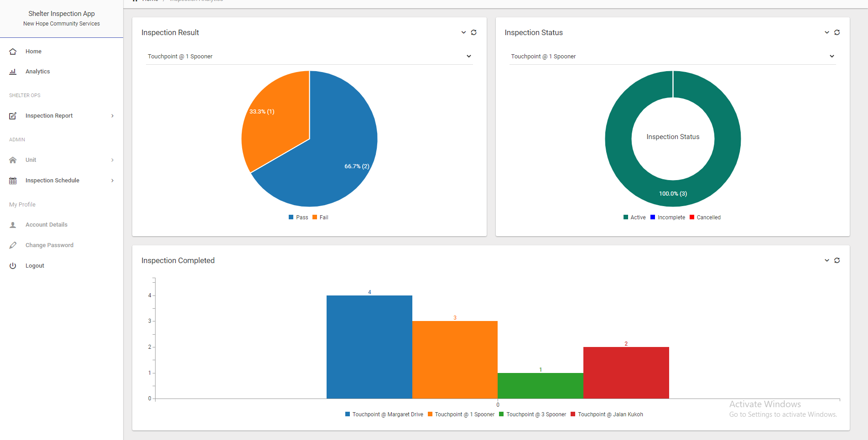Click the Inspection Completed heading
The height and width of the screenshot is (440, 868).
tap(178, 260)
